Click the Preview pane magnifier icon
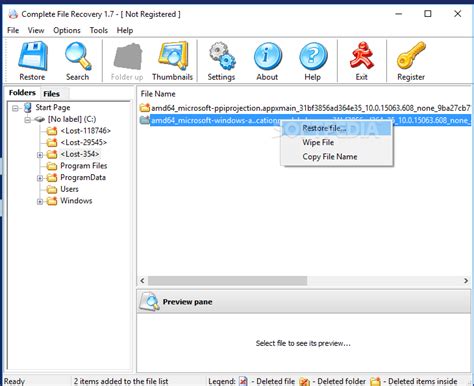The image size is (474, 386). [149, 302]
